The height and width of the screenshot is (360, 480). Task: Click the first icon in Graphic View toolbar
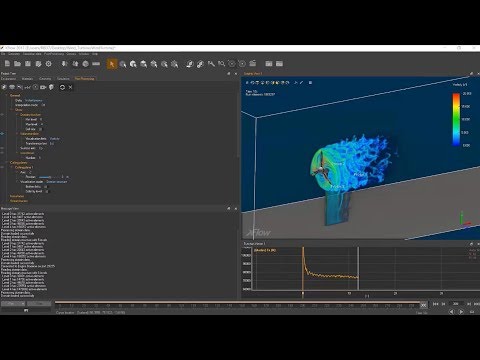(x=247, y=82)
